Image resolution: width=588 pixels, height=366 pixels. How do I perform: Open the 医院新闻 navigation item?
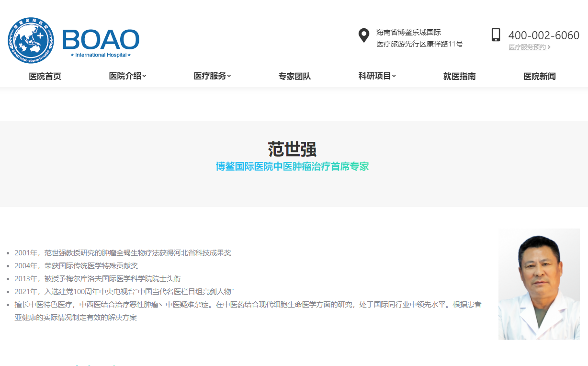pyautogui.click(x=539, y=76)
